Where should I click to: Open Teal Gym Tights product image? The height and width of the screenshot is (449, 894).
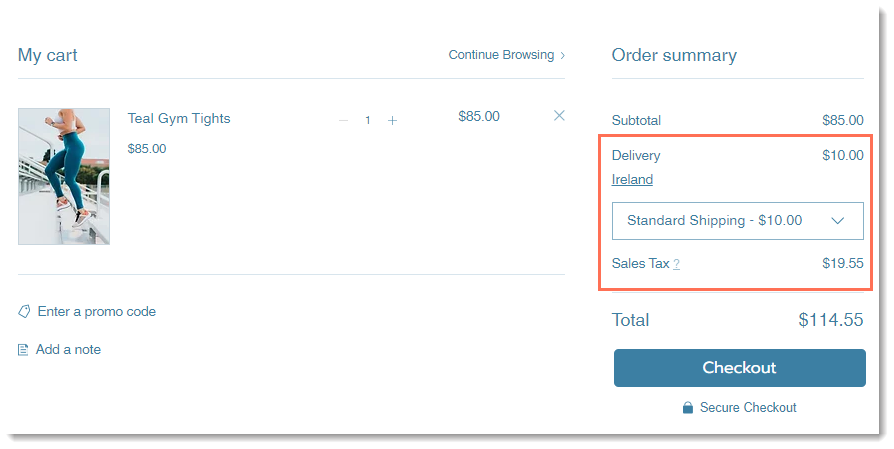coord(64,177)
